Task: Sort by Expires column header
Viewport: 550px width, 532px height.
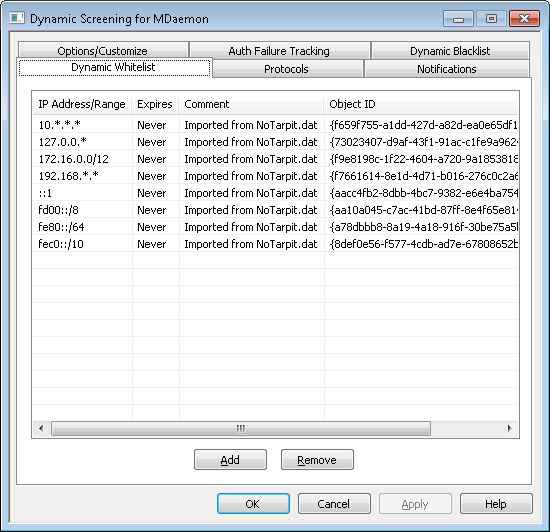Action: [x=155, y=104]
